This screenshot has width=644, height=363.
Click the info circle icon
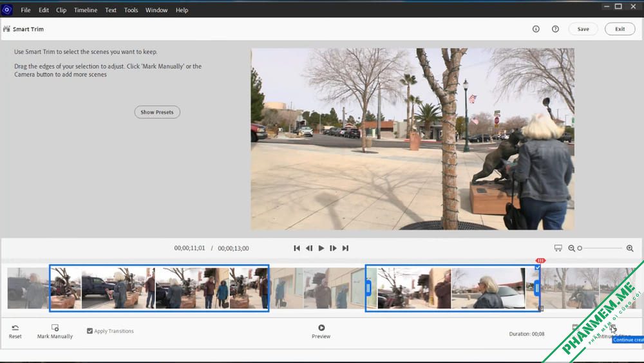point(536,29)
